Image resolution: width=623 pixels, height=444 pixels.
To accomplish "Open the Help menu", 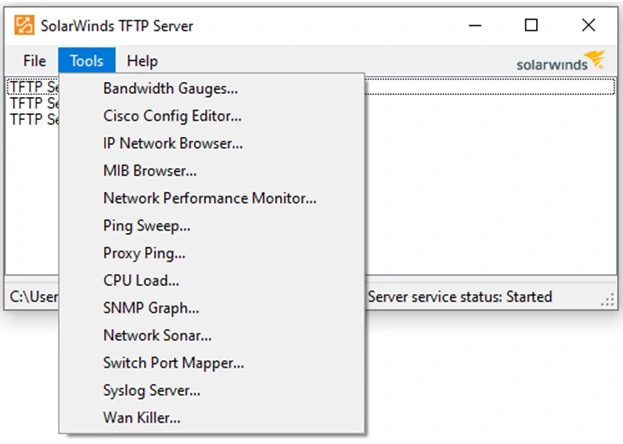I will pyautogui.click(x=142, y=61).
